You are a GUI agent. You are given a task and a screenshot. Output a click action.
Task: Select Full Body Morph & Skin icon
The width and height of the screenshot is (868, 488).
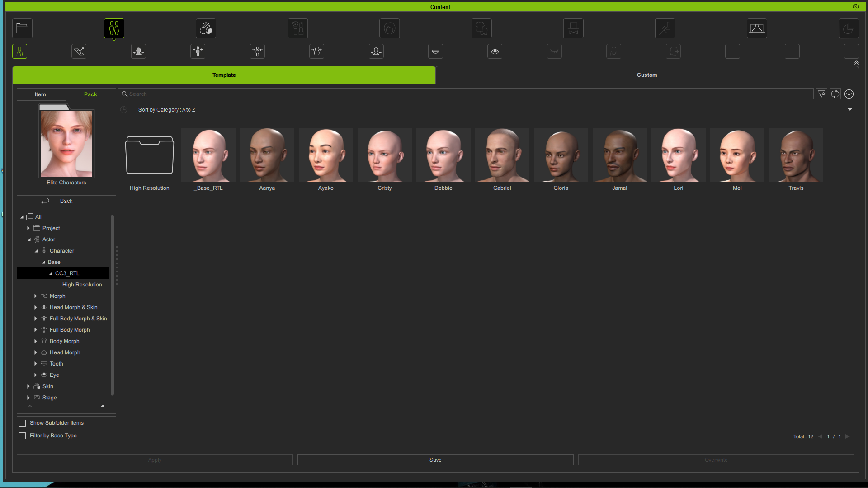(198, 52)
